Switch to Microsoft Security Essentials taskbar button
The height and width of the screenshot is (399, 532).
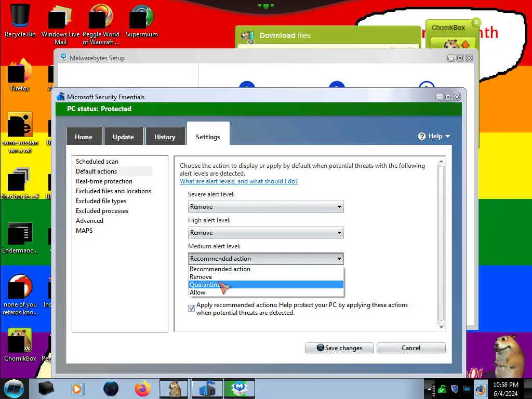[x=207, y=389]
